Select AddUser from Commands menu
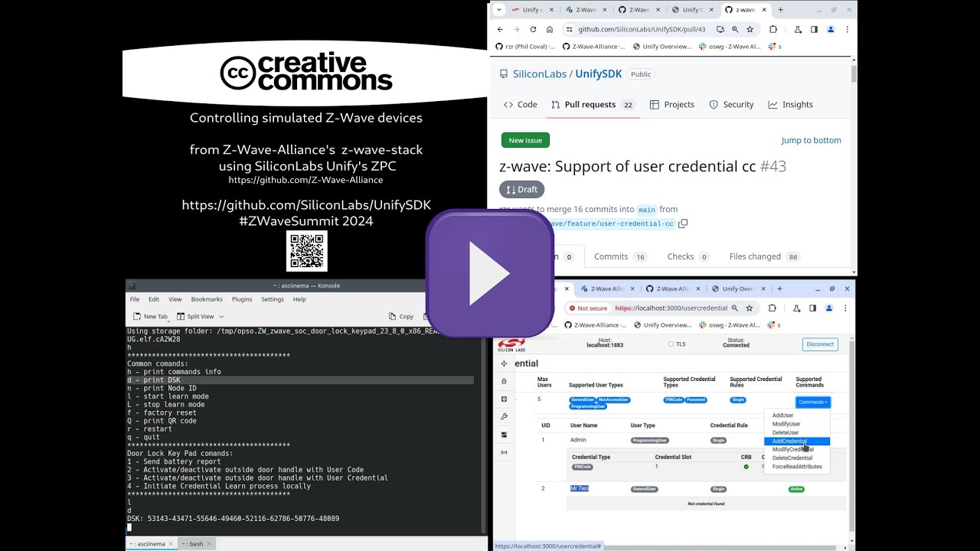Viewport: 980px width, 551px height. coord(782,416)
